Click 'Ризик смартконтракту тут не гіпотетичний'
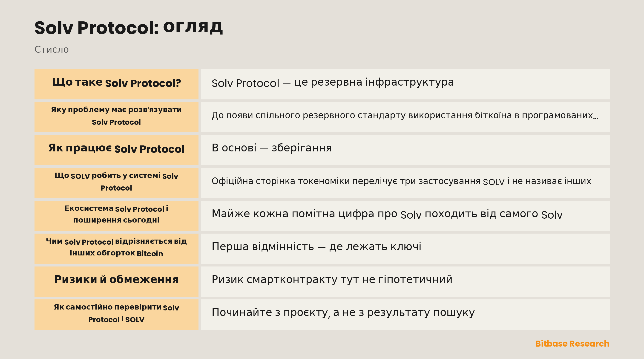This screenshot has width=644, height=359. click(x=332, y=279)
